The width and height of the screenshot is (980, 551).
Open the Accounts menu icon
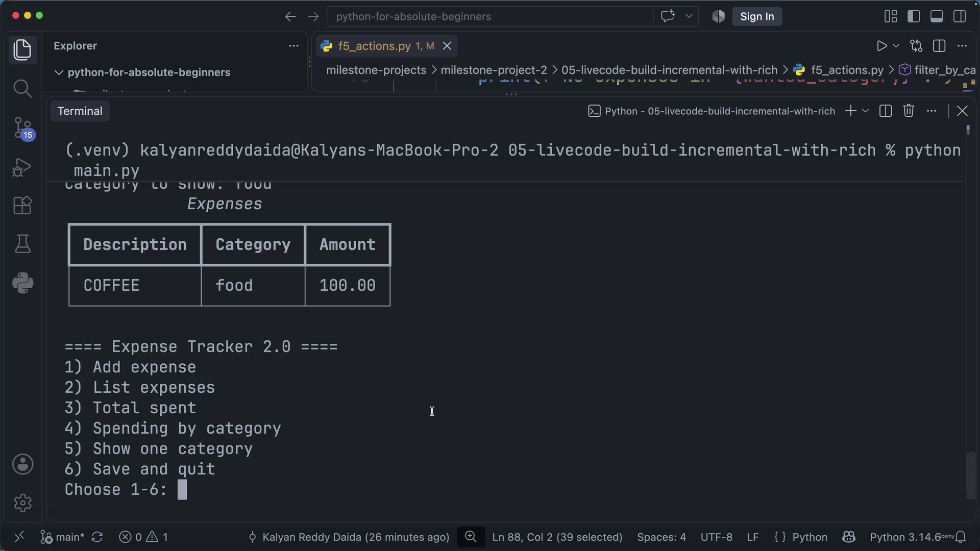(22, 464)
